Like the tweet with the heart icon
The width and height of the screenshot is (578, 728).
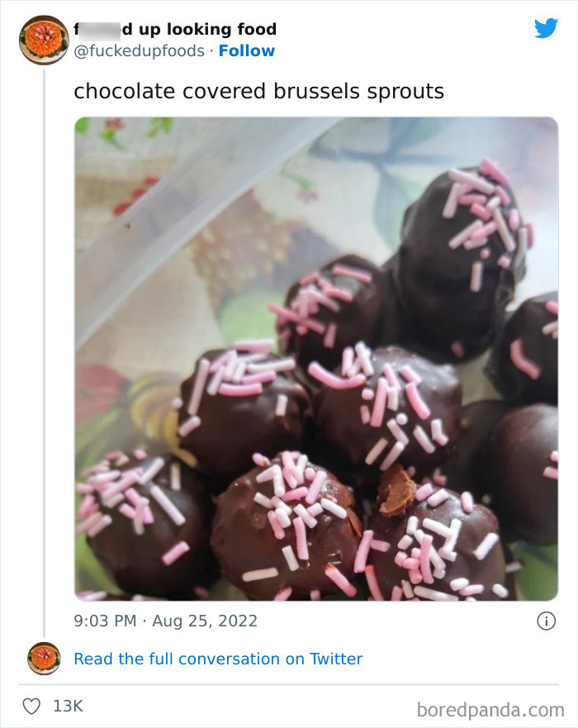(32, 707)
